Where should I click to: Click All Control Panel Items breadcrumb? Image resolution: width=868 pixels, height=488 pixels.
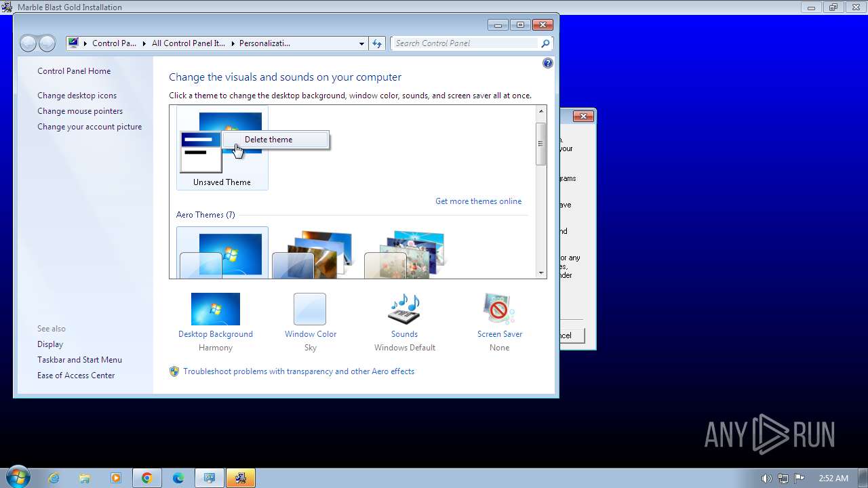[x=189, y=43]
